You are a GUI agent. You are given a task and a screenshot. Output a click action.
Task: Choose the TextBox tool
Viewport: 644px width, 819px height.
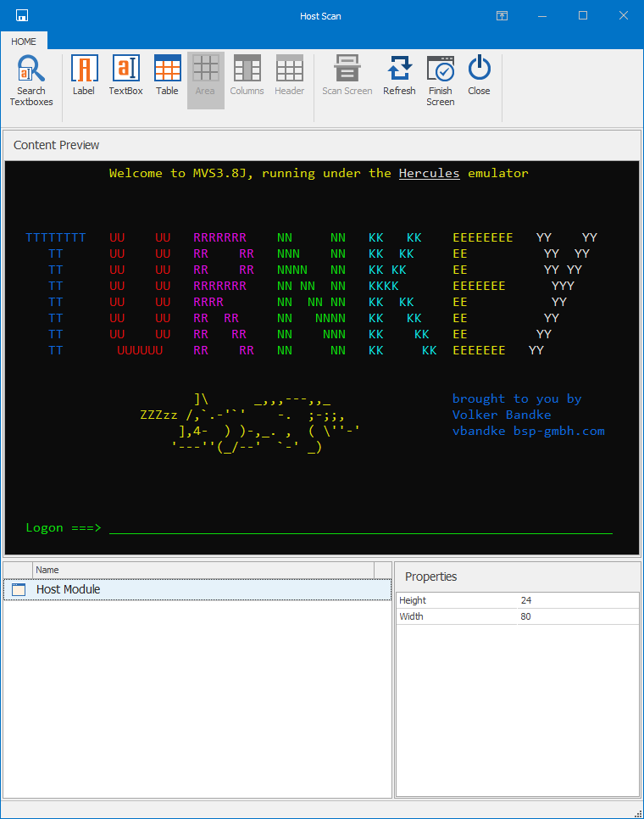[125, 70]
